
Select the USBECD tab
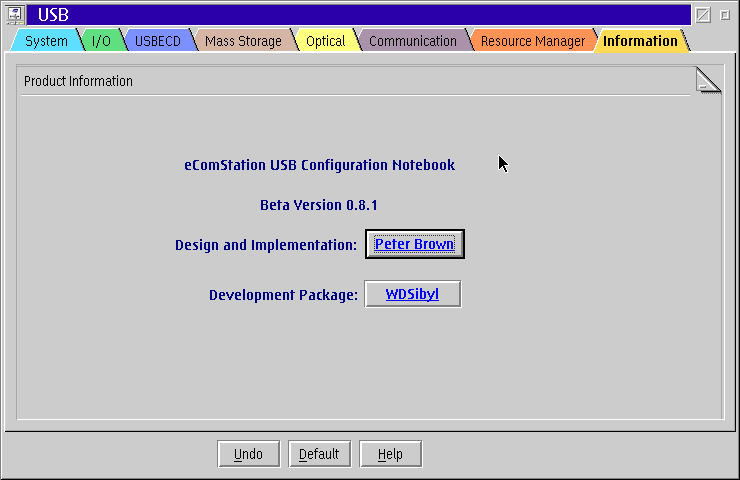pyautogui.click(x=158, y=41)
